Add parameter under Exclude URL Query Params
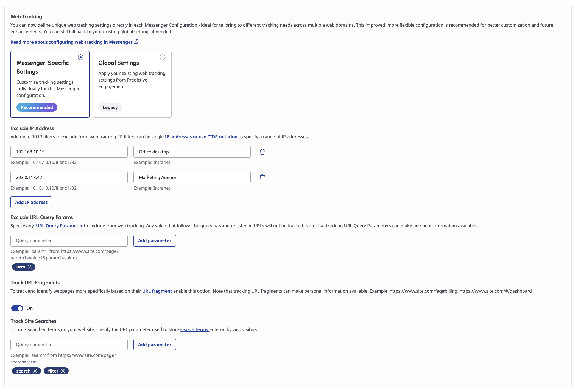The width and height of the screenshot is (575, 392). coord(155,240)
